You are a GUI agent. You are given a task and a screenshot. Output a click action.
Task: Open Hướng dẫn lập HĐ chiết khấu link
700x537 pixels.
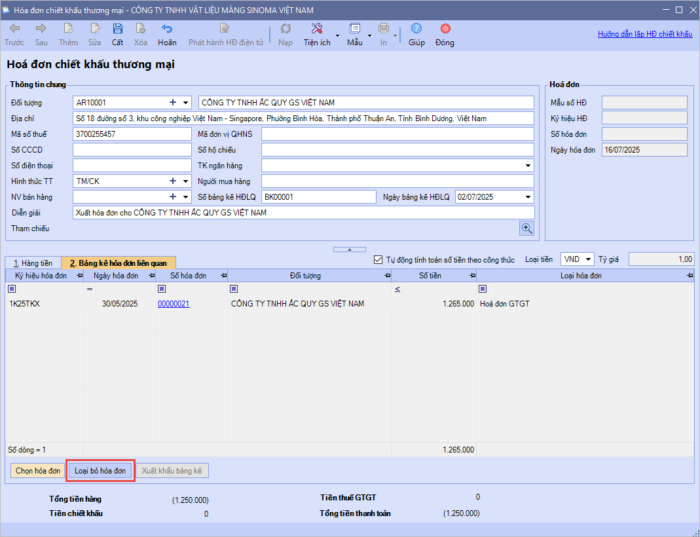[x=645, y=34]
